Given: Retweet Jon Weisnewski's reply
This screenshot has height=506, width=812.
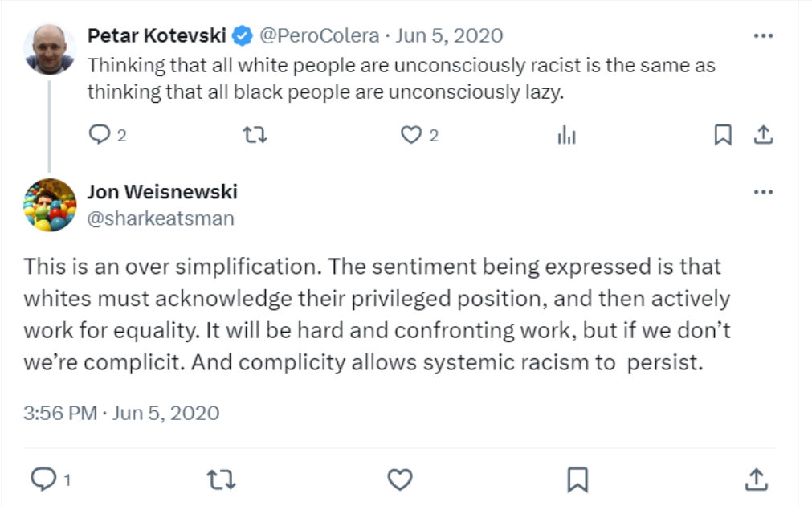Looking at the screenshot, I should click(x=221, y=479).
